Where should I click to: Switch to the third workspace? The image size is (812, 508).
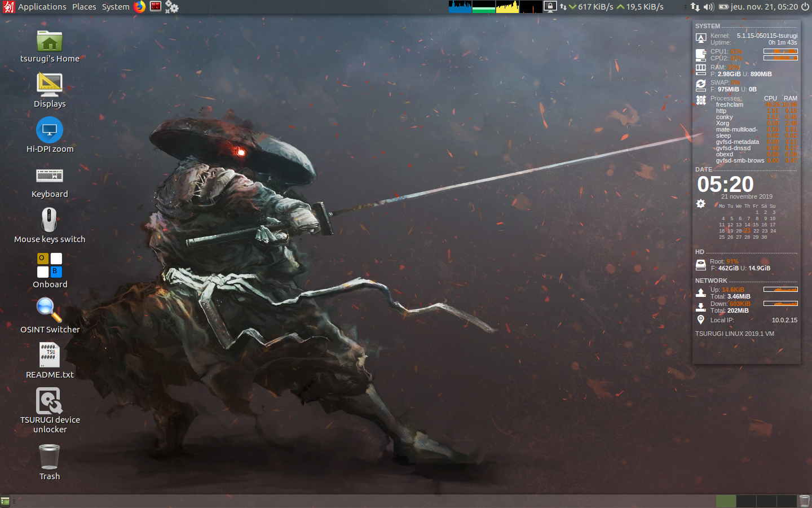(x=767, y=501)
